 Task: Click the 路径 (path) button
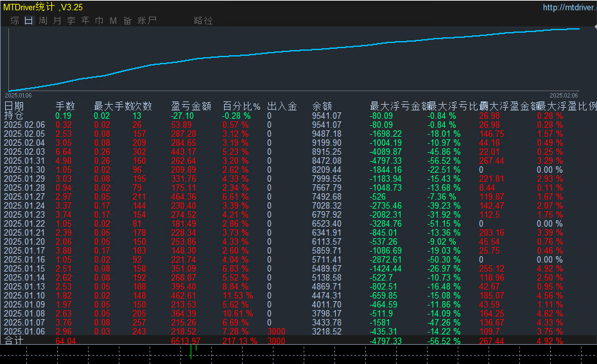coord(203,21)
